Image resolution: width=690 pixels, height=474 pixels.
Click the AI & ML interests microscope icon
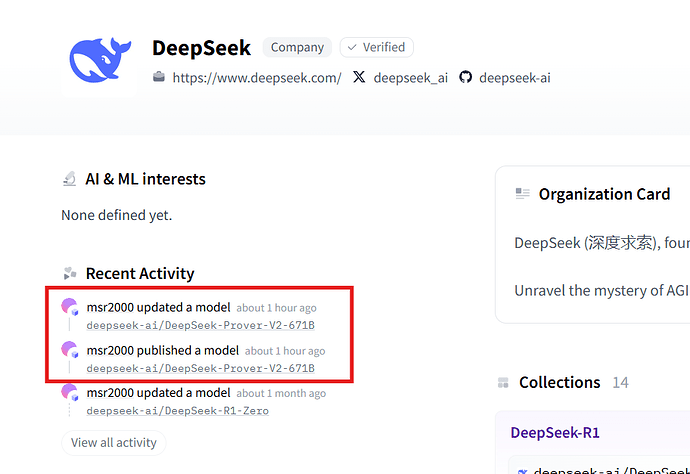click(70, 179)
